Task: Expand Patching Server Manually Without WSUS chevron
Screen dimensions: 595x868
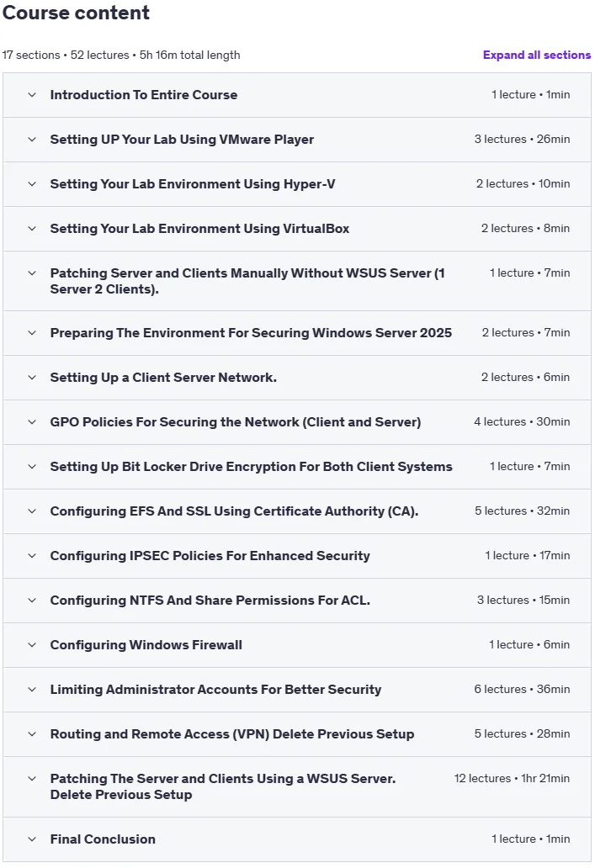Action: click(x=32, y=273)
